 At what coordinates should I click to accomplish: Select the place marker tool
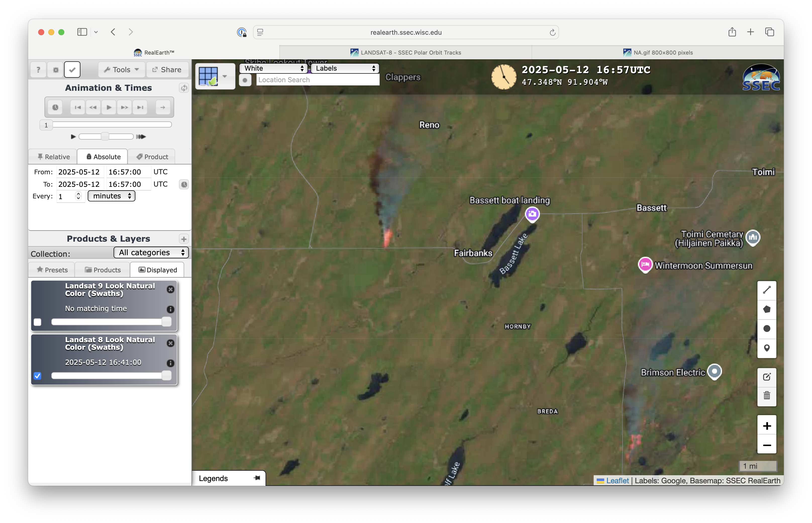[x=767, y=348]
